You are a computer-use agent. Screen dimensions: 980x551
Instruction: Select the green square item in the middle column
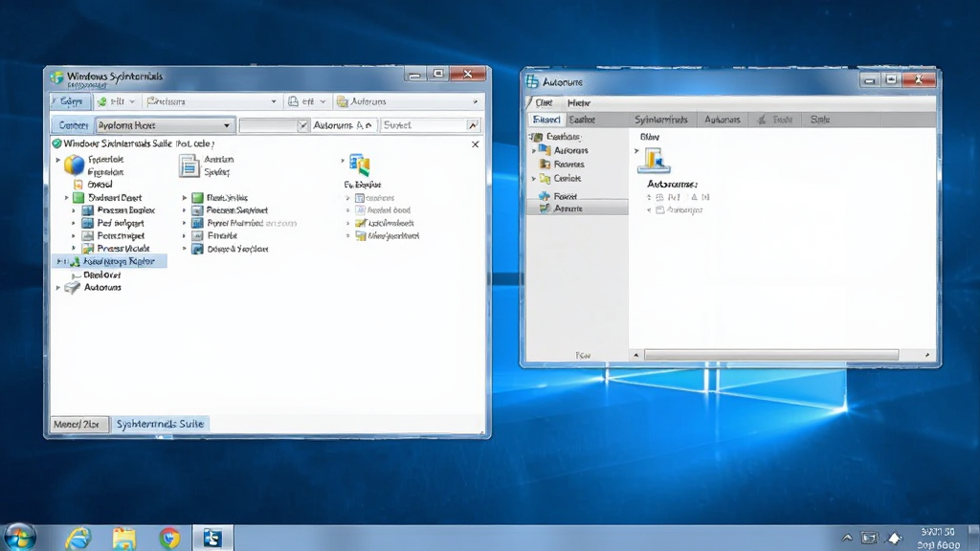pyautogui.click(x=220, y=197)
